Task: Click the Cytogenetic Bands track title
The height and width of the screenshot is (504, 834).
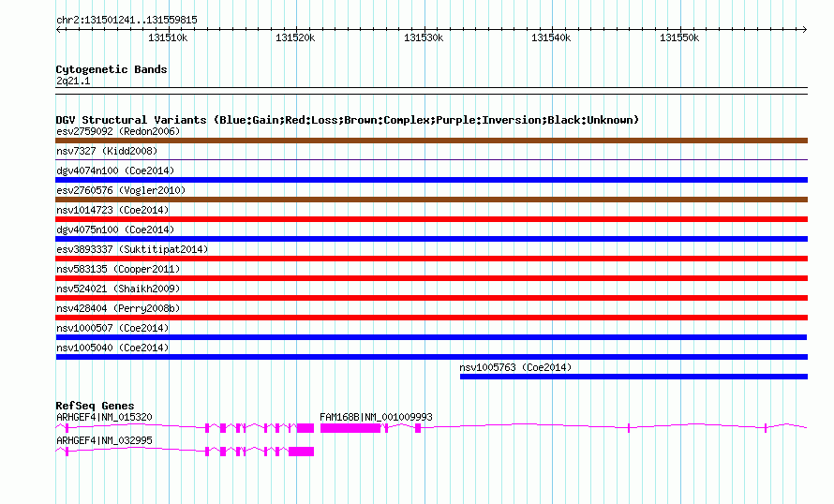Action: tap(112, 69)
